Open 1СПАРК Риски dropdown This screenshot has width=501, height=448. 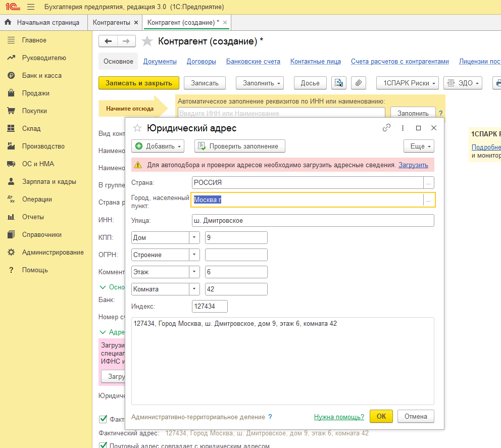click(408, 83)
